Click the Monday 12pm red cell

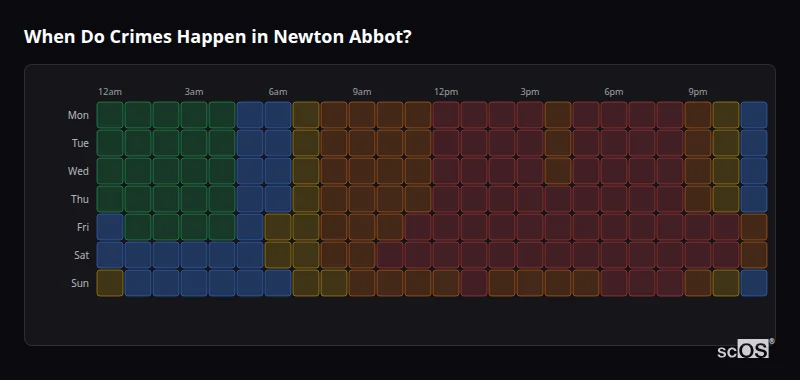(x=446, y=115)
